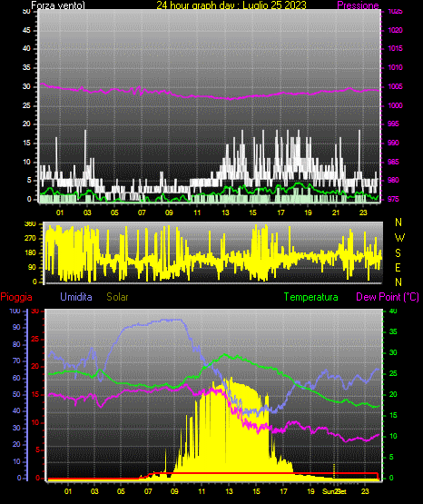Click pressure axis value "995"
The width and height of the screenshot is (423, 504).
[393, 124]
